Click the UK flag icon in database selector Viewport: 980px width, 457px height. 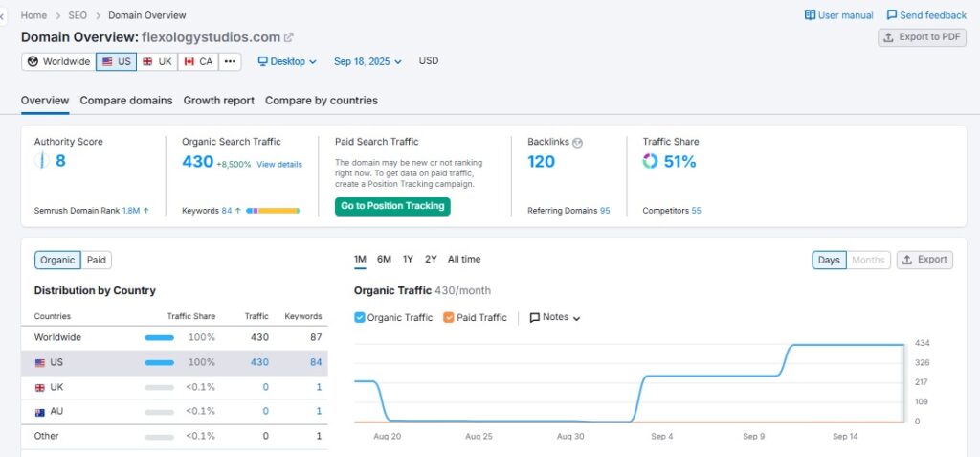coord(147,61)
